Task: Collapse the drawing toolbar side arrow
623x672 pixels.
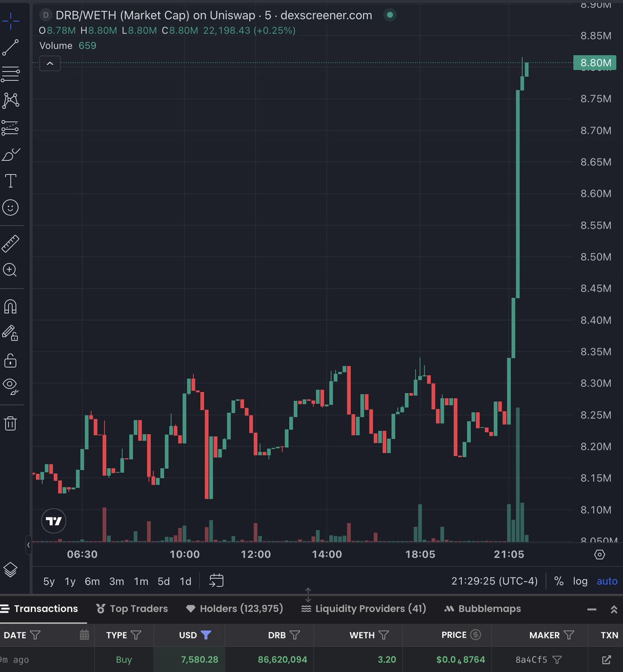Action: [28, 544]
